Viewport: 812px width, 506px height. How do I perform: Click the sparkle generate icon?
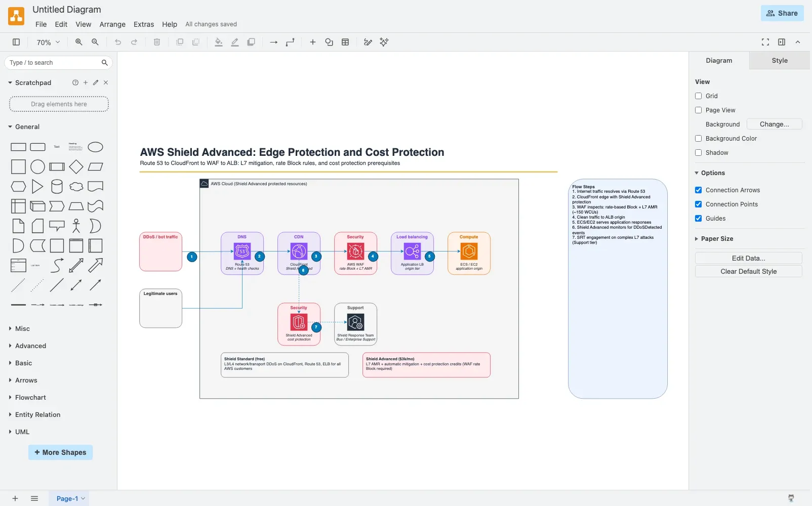[384, 43]
